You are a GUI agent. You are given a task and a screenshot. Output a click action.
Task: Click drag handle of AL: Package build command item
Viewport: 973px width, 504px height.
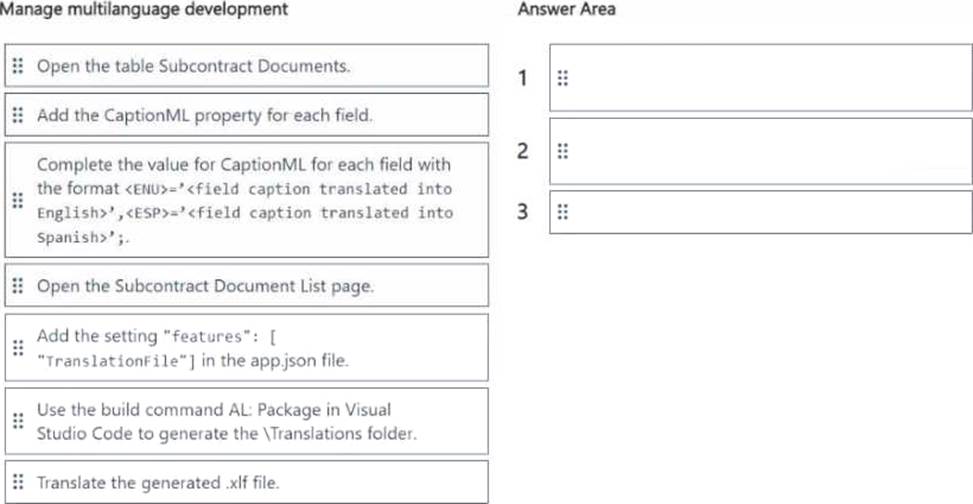[18, 421]
